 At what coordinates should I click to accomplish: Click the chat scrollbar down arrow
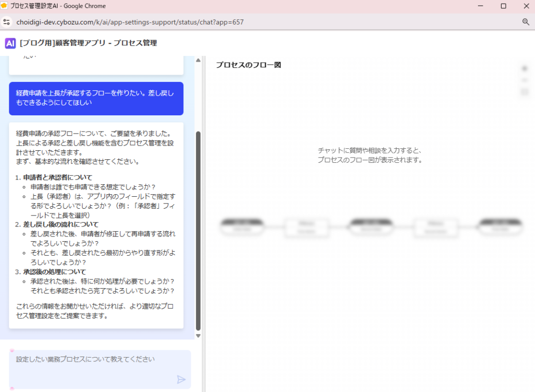click(x=198, y=335)
